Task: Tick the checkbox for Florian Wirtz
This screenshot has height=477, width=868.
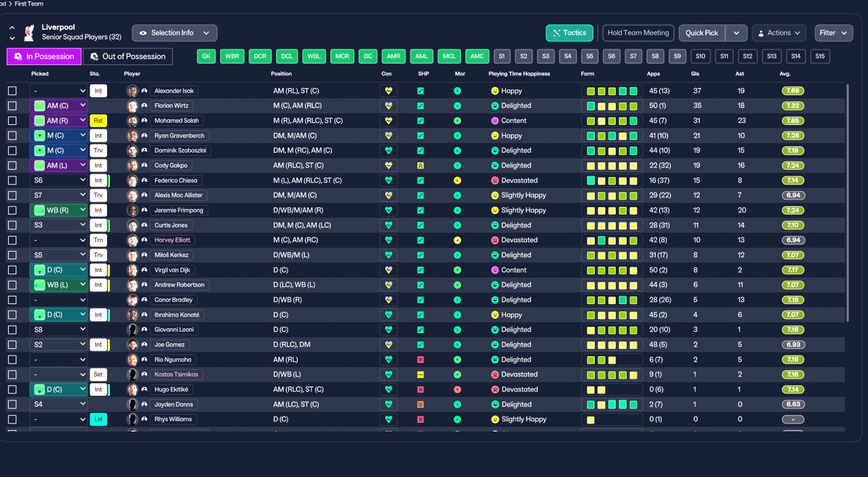Action: [12, 106]
